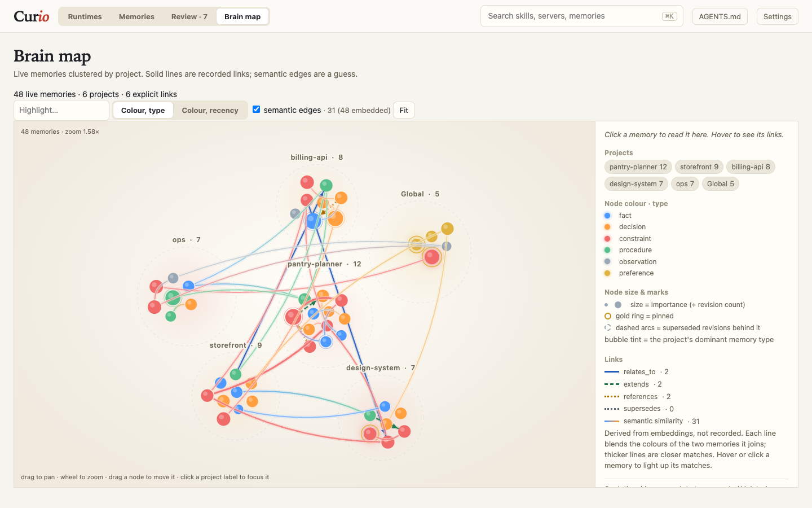812x508 pixels.
Task: Click the blue fact legend swatch
Action: (x=607, y=216)
